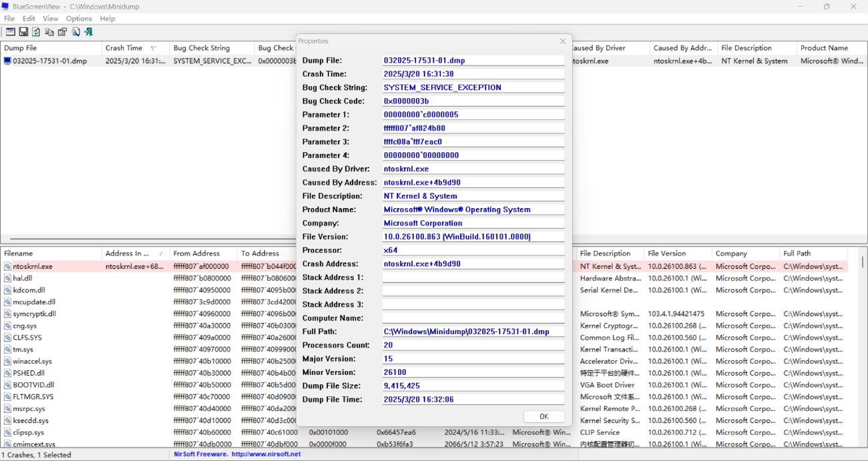This screenshot has width=868, height=461.
Task: Click the Bug Check String field
Action: click(473, 87)
